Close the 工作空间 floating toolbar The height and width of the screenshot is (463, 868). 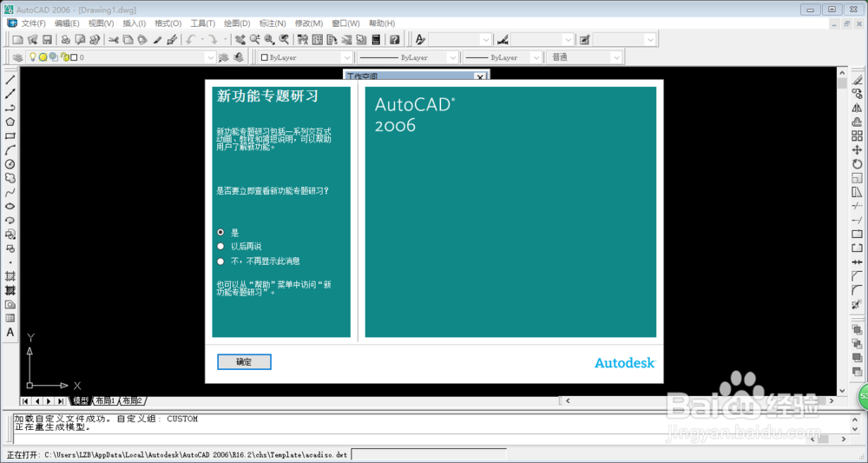click(480, 76)
